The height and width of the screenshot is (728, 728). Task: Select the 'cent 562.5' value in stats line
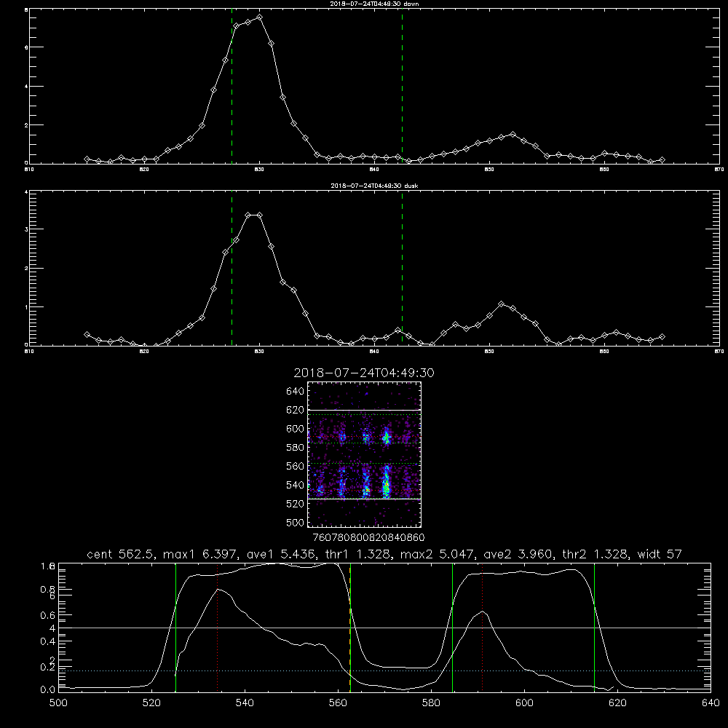point(120,554)
